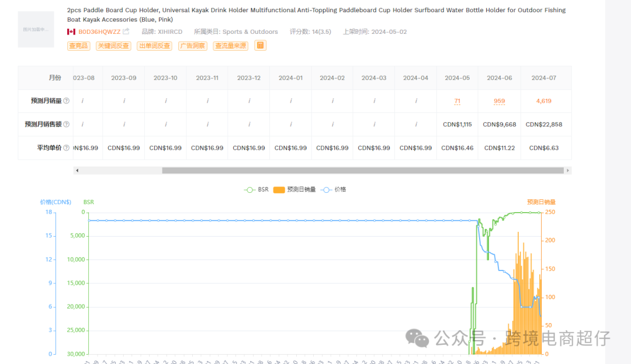Image resolution: width=631 pixels, height=364 pixels.
Task: Click the CDN$11.22 average price cell
Action: (500, 148)
